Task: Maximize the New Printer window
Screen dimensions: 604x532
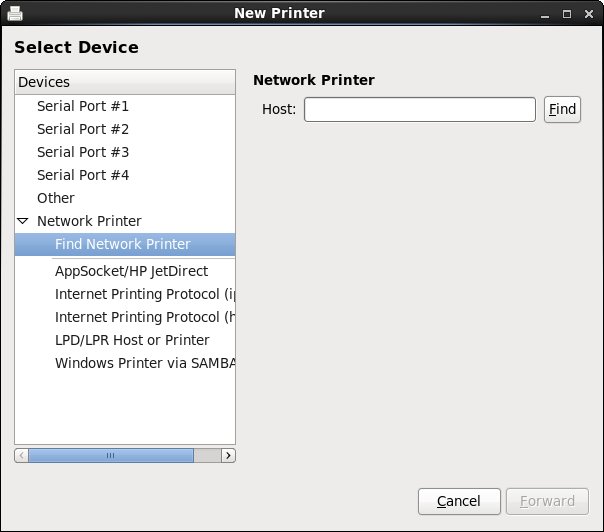Action: click(x=567, y=14)
